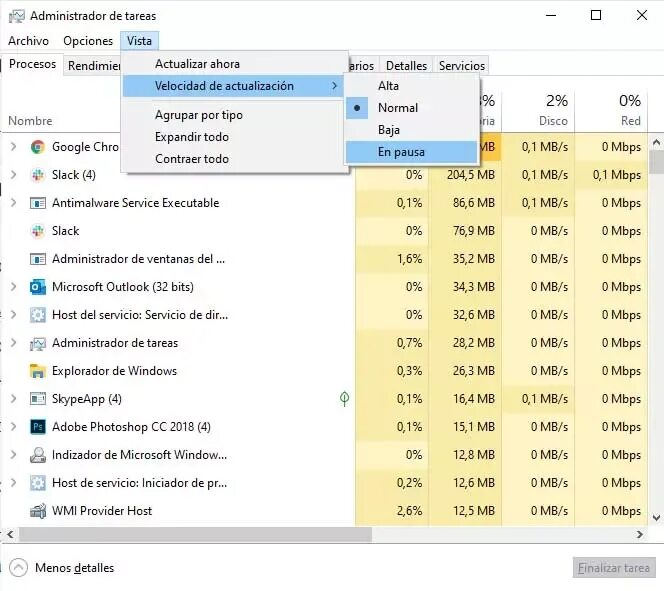Viewport: 664px width, 591px height.
Task: Select Normal update speed
Action: [x=411, y=108]
